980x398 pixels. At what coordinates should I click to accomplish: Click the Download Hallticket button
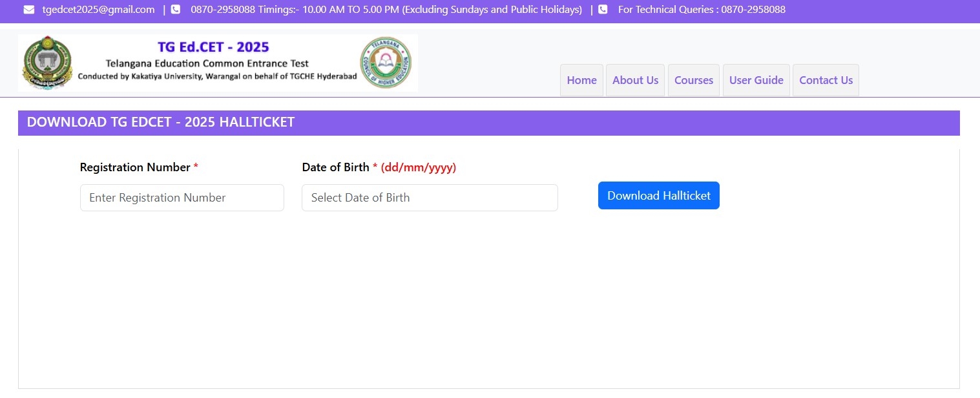[x=659, y=196]
